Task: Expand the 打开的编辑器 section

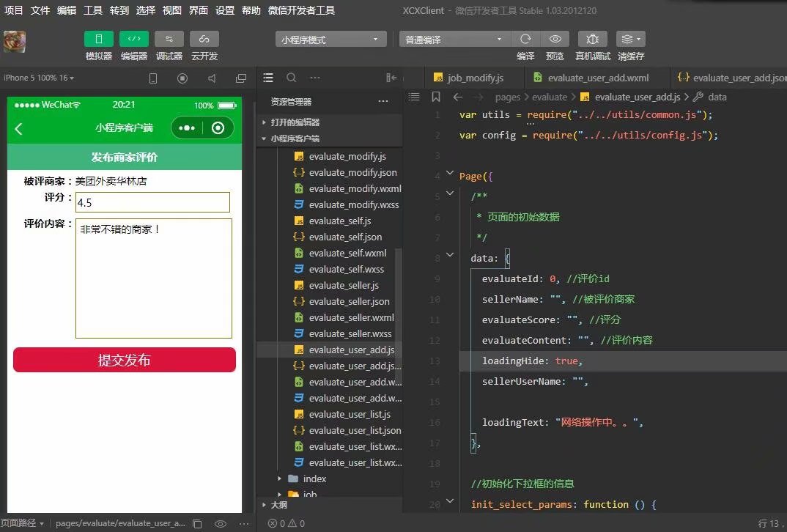Action: pyautogui.click(x=329, y=122)
